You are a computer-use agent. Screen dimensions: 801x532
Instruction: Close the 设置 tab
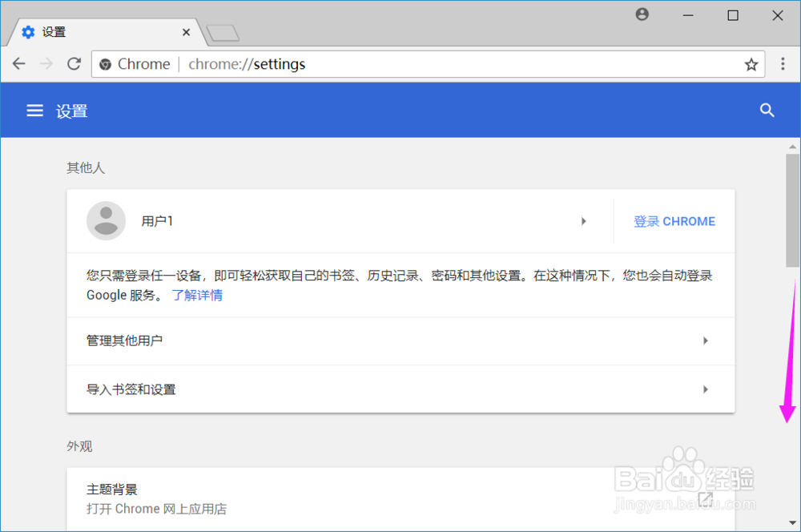[x=186, y=32]
